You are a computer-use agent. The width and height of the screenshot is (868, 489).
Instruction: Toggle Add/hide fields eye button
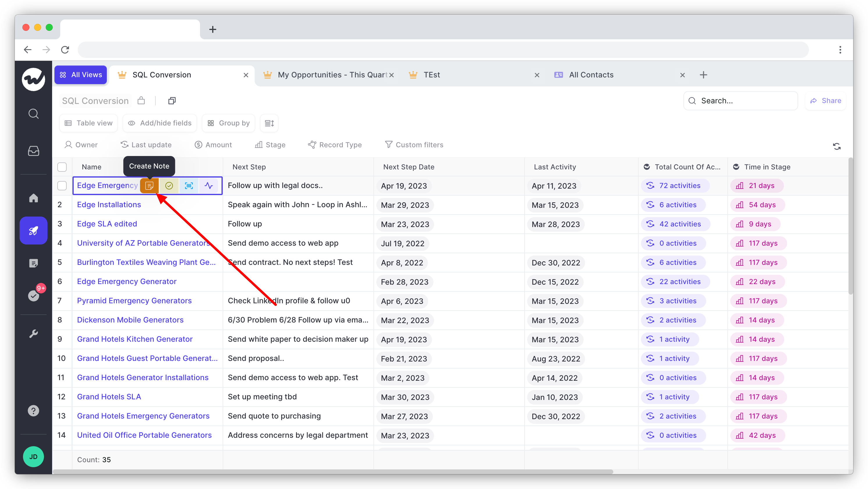pos(160,123)
